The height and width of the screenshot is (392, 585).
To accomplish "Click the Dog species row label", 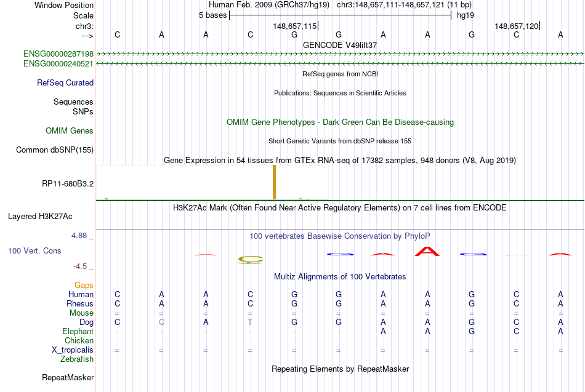I will [87, 322].
